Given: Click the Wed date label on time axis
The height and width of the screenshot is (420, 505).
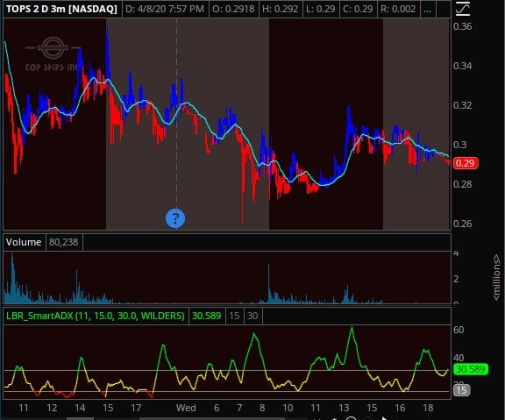Looking at the screenshot, I should (x=186, y=408).
